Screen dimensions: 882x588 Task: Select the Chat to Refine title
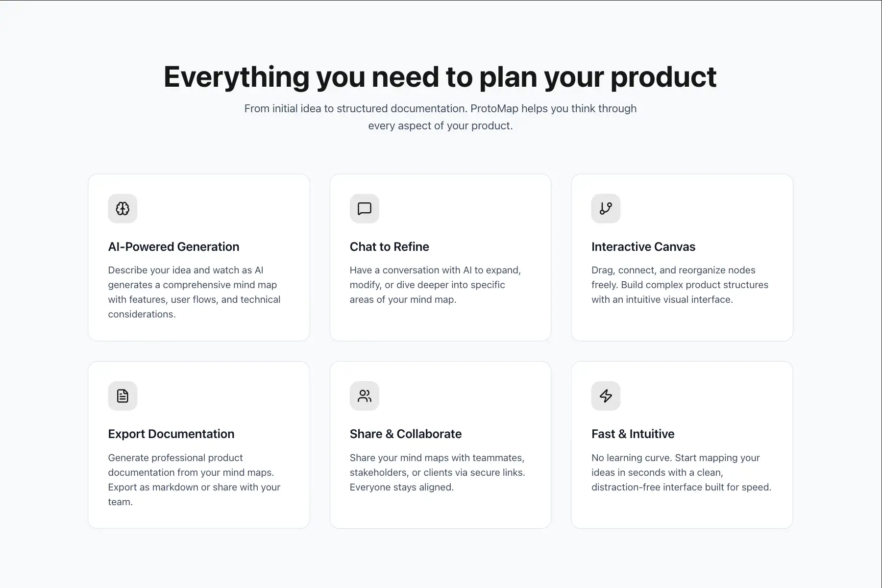coord(389,246)
